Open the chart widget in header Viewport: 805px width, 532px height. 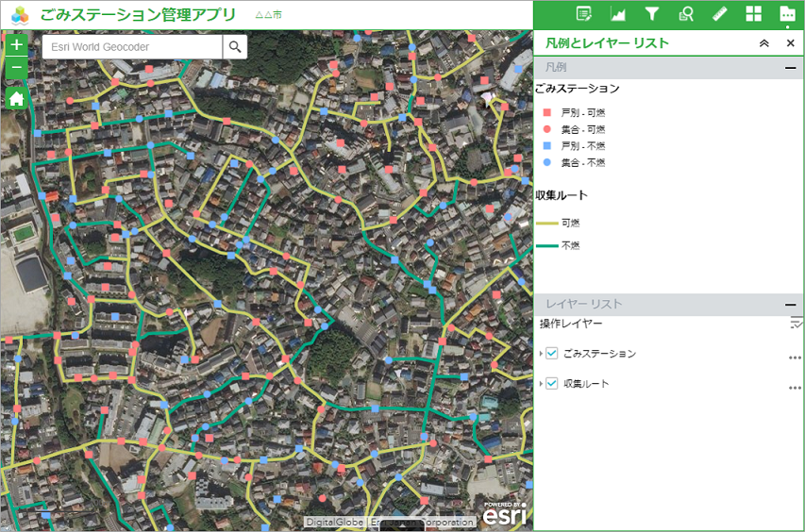click(x=618, y=14)
